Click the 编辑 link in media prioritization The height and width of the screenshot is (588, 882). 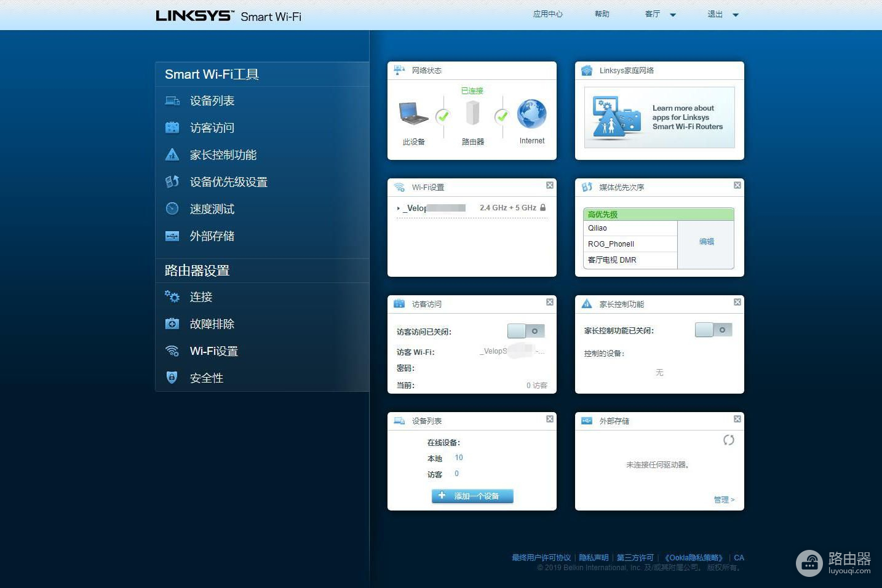tap(706, 242)
